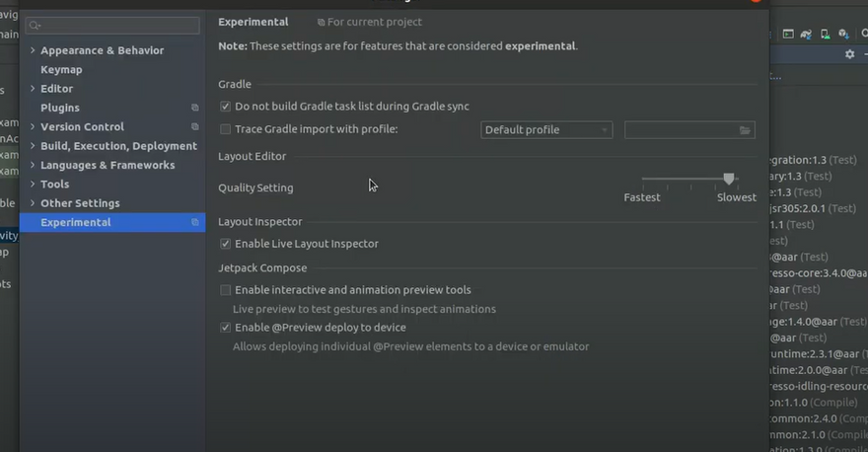This screenshot has width=868, height=452.
Task: Enable interactive and animation preview tools
Action: click(226, 290)
